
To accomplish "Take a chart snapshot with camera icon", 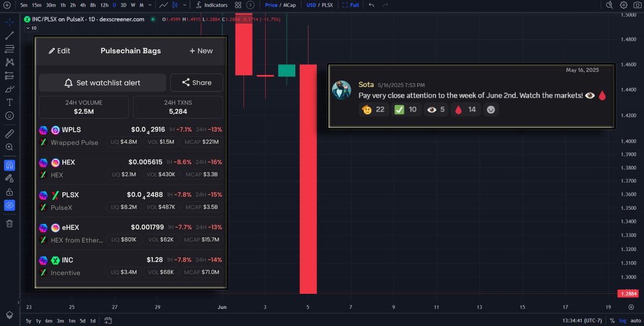I will point(637,5).
